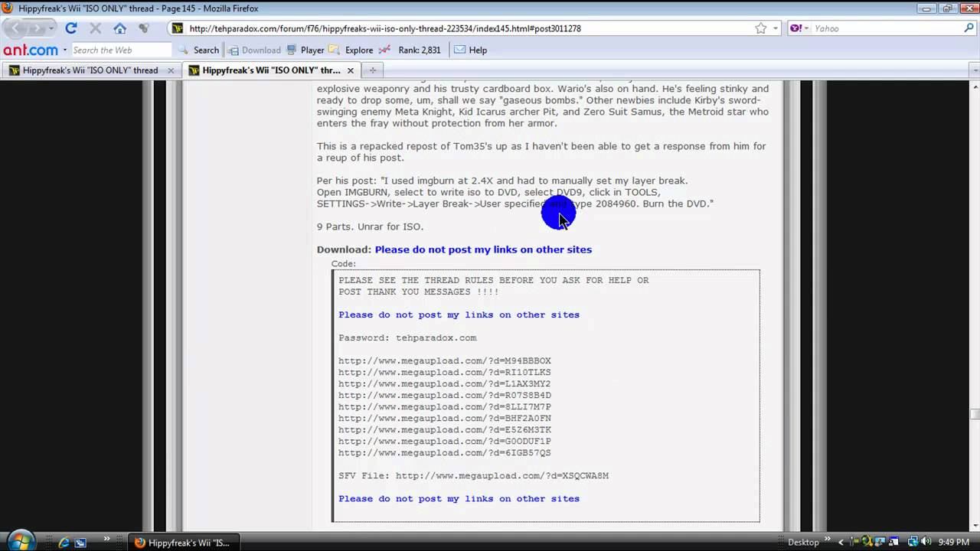Stop loading the page
Screen dimensions: 980x551
coord(95,28)
